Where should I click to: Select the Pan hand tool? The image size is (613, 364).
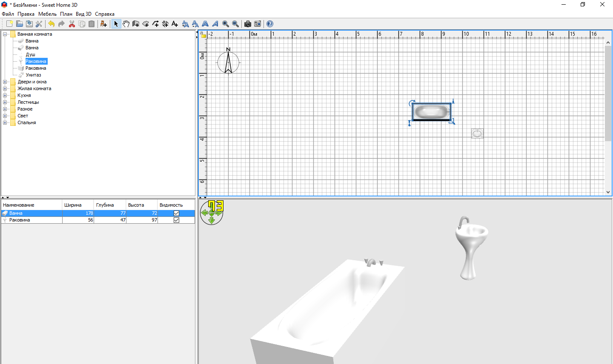point(126,24)
